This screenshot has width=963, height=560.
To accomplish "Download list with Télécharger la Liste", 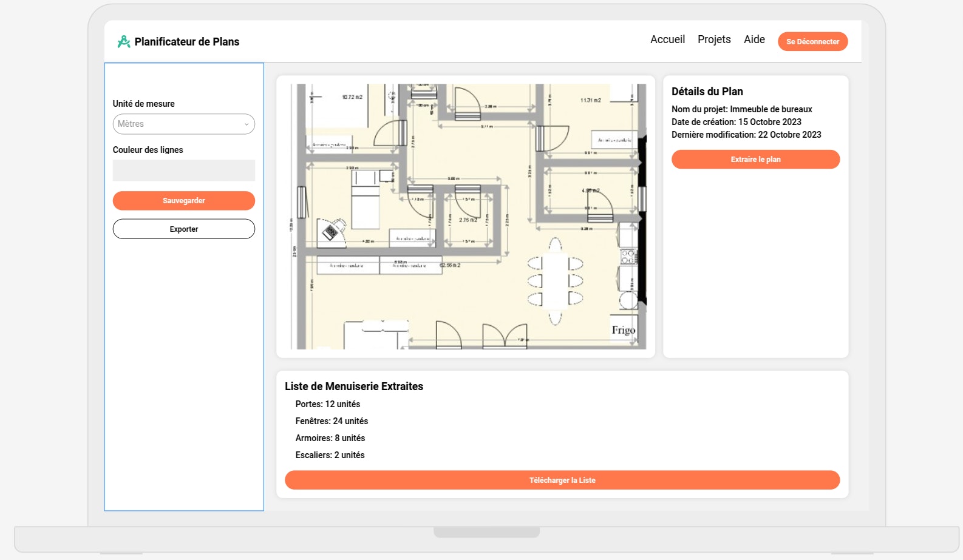I will 562,480.
